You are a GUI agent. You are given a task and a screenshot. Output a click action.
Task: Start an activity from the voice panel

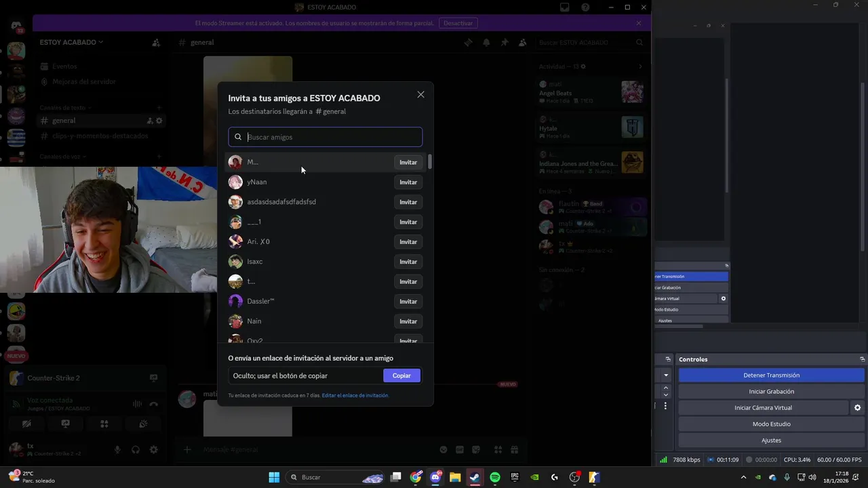tap(104, 424)
